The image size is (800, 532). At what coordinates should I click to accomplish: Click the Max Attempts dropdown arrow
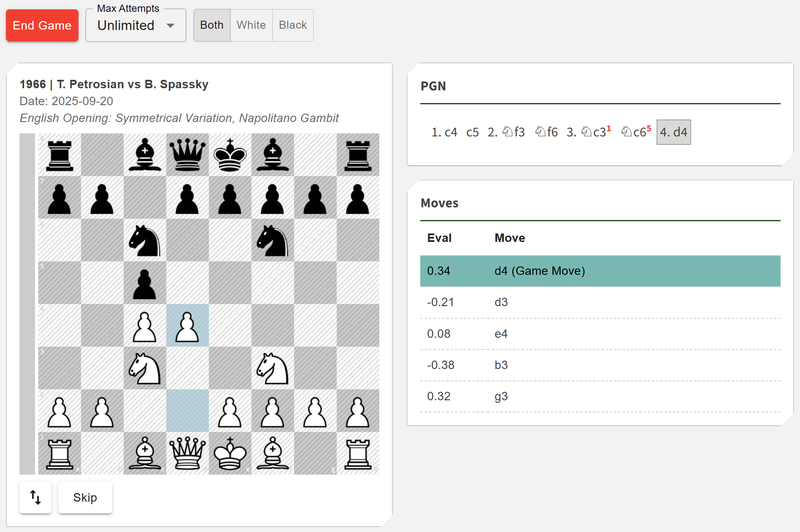pyautogui.click(x=170, y=25)
